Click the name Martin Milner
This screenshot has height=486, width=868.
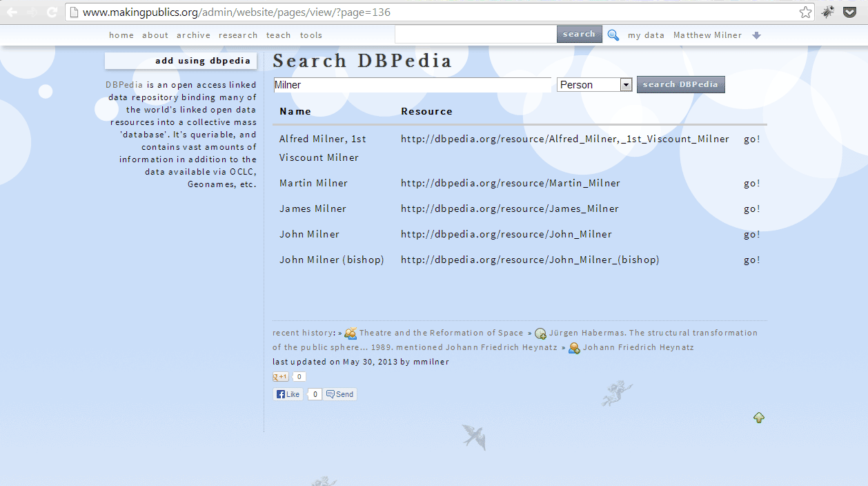click(x=314, y=183)
